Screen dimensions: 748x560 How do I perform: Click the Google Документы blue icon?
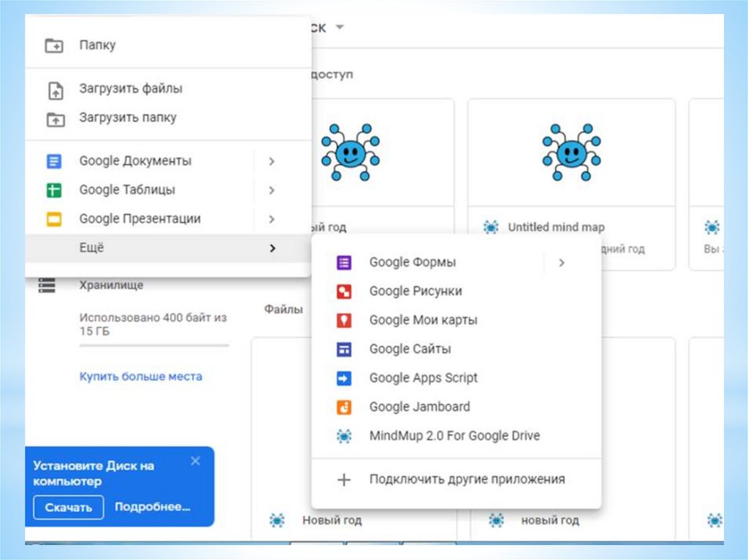pyautogui.click(x=54, y=161)
